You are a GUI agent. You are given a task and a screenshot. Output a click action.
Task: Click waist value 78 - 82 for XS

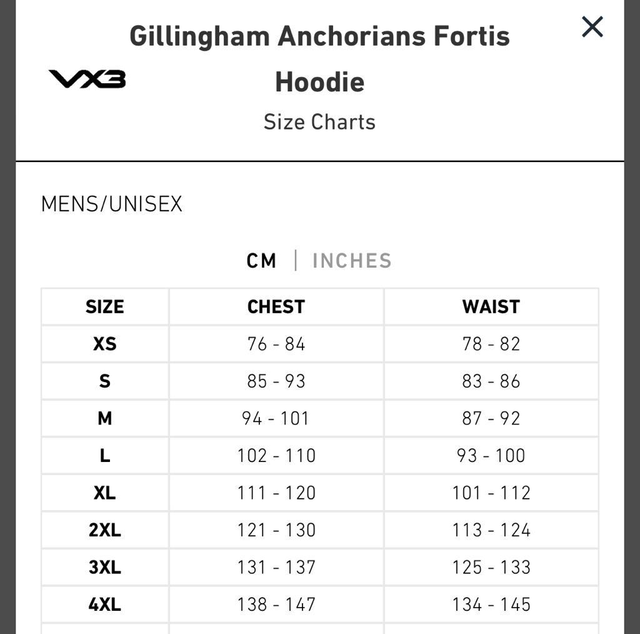(491, 344)
